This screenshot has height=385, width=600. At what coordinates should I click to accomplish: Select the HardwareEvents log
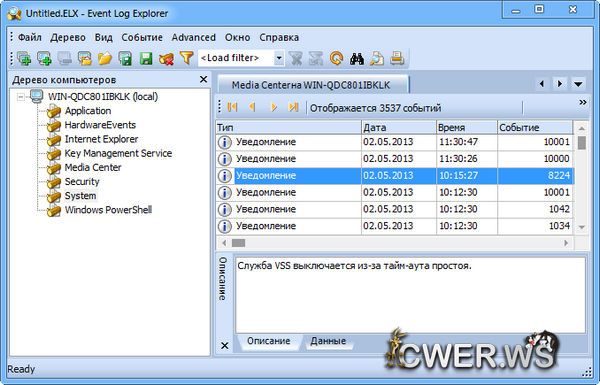click(100, 125)
